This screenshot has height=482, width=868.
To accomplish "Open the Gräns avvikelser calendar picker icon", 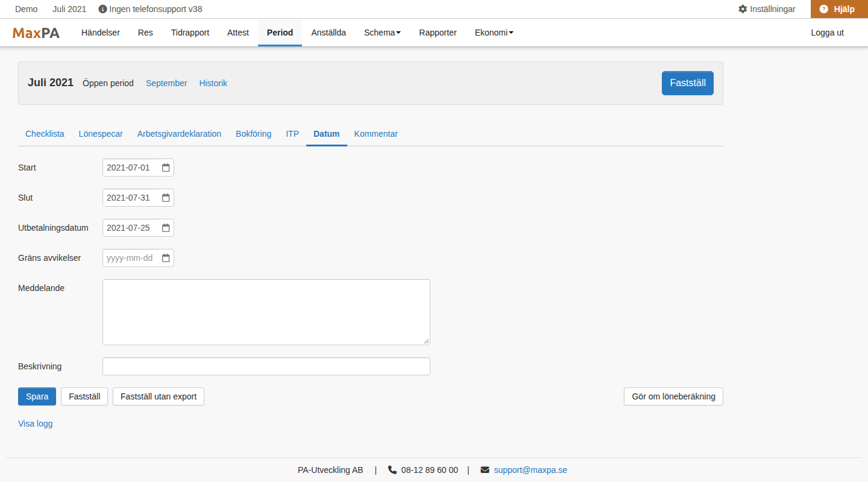I will tap(166, 258).
